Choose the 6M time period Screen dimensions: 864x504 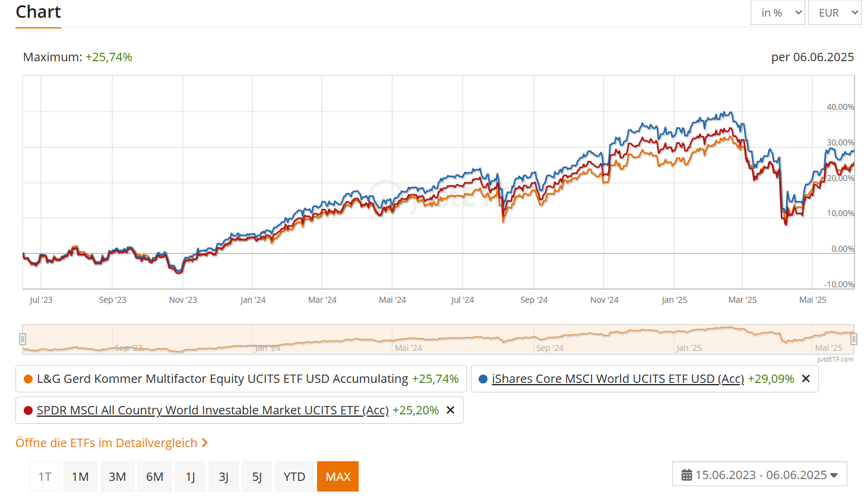click(x=154, y=477)
